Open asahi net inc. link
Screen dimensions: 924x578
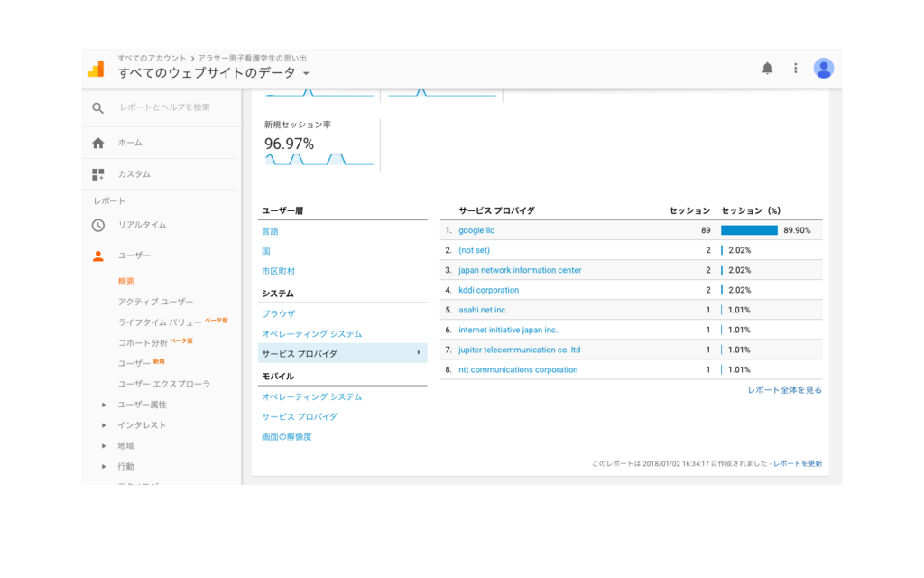click(483, 310)
